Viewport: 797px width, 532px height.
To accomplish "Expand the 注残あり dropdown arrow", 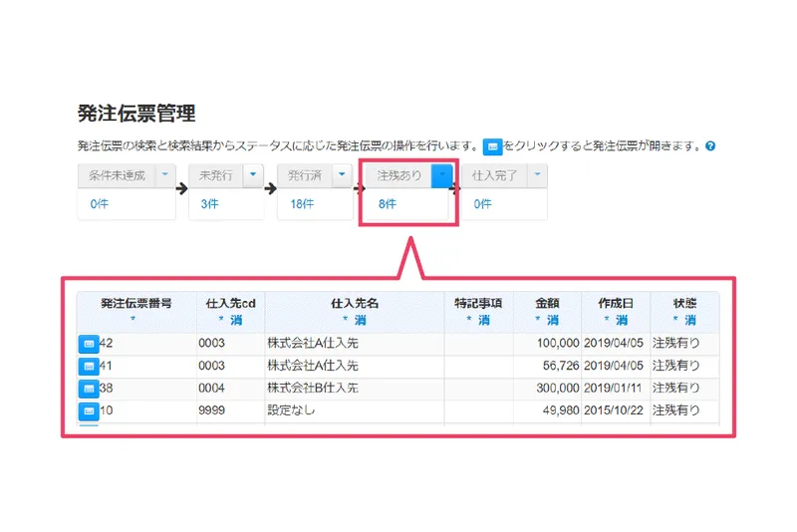I will (441, 175).
